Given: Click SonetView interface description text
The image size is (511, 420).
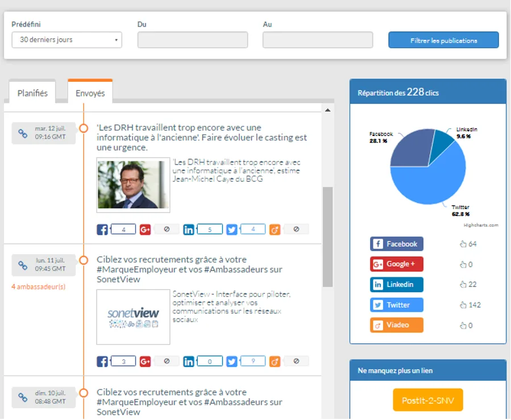Looking at the screenshot, I should (231, 306).
